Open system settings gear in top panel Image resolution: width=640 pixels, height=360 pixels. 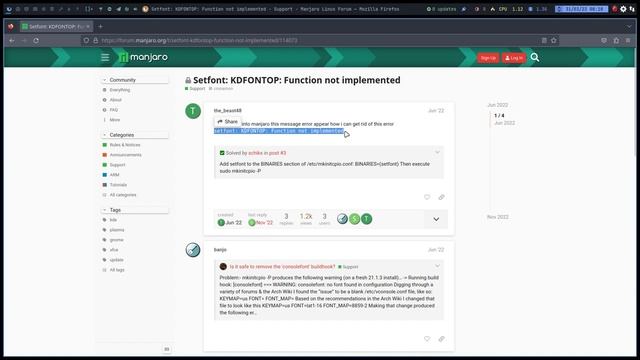[623, 9]
